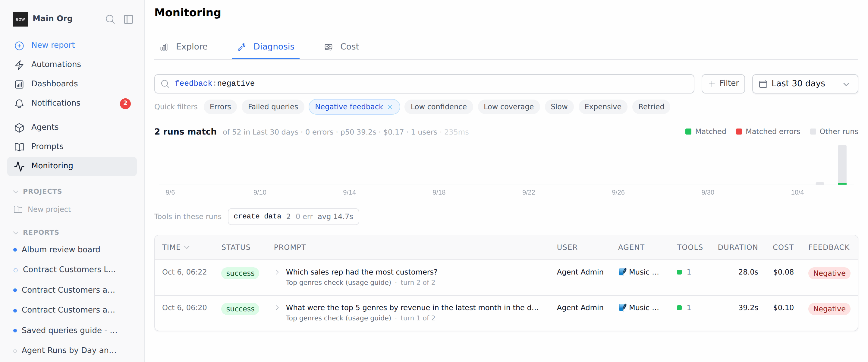
Task: Click the New report plus icon
Action: (x=19, y=46)
